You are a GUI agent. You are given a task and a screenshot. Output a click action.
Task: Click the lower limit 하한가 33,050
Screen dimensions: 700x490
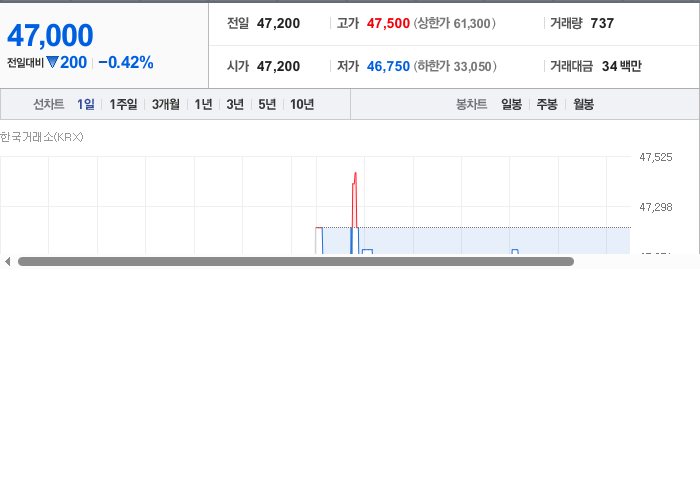point(455,66)
